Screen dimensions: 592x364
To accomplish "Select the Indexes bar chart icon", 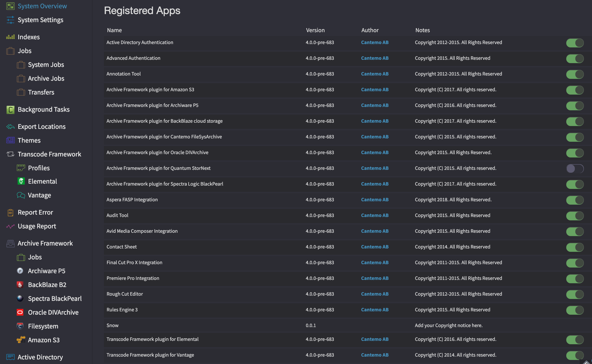I will pos(10,37).
